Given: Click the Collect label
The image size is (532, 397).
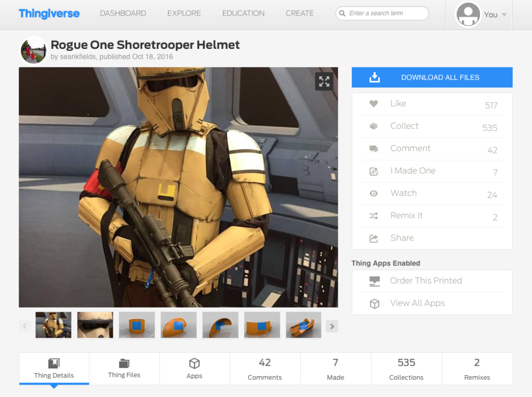Looking at the screenshot, I should point(404,126).
